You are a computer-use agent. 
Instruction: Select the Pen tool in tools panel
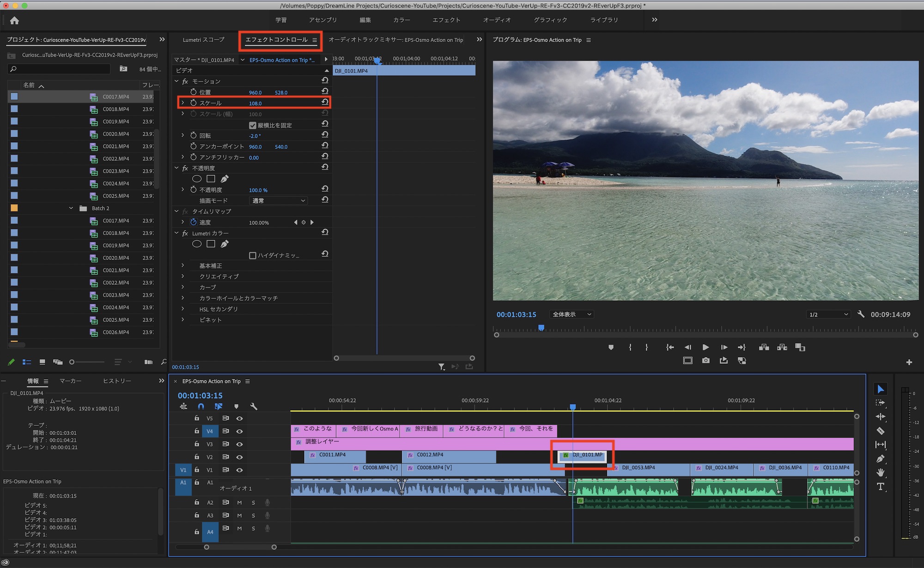[881, 459]
